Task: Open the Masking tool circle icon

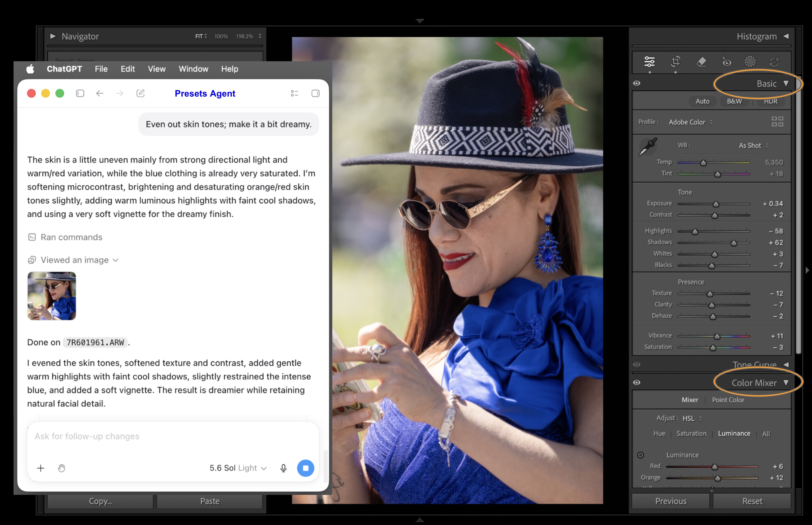Action: tap(750, 62)
